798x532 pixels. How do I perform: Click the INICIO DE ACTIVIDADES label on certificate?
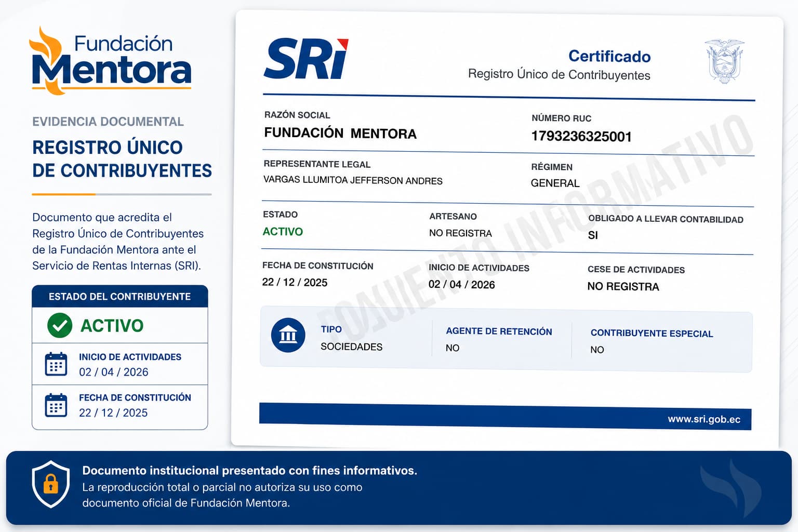479,268
